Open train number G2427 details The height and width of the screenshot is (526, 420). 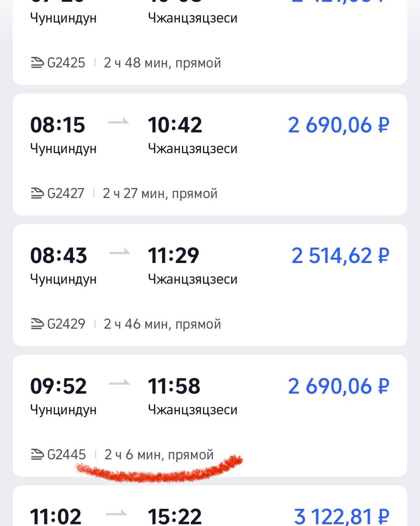[x=66, y=193]
